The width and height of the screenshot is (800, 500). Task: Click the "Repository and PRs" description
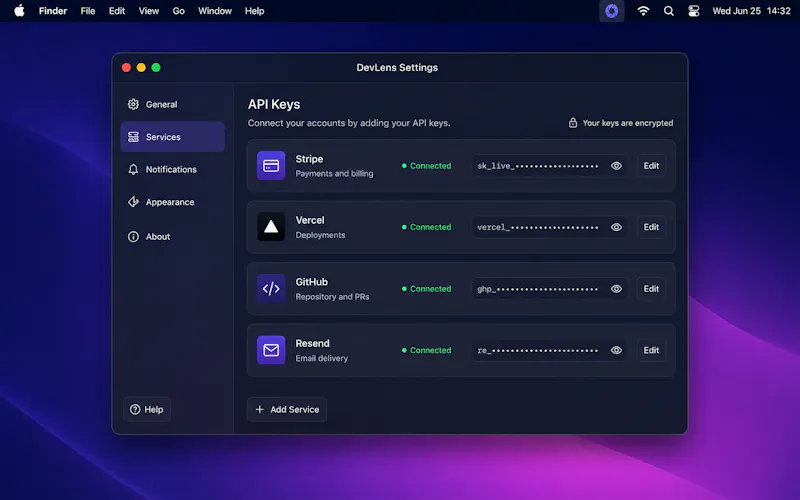[332, 296]
